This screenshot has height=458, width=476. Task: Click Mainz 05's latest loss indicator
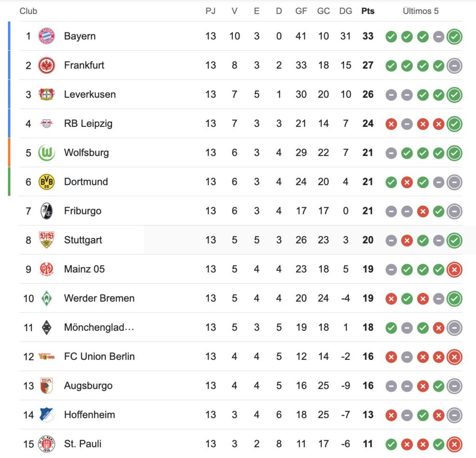point(455,270)
